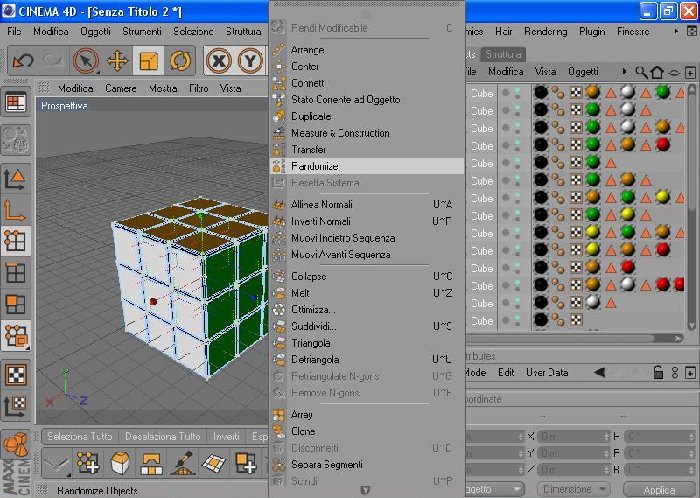Click the Applica button
The height and width of the screenshot is (498, 700).
pyautogui.click(x=659, y=490)
